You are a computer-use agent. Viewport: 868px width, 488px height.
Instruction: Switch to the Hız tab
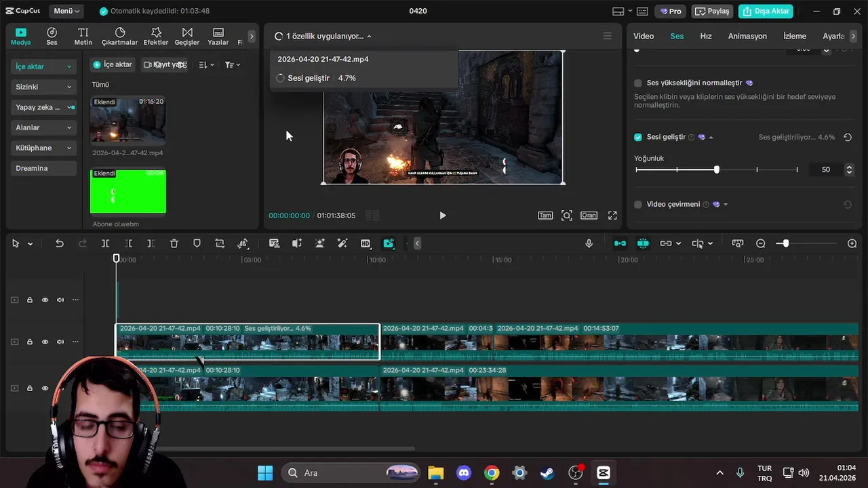click(706, 36)
